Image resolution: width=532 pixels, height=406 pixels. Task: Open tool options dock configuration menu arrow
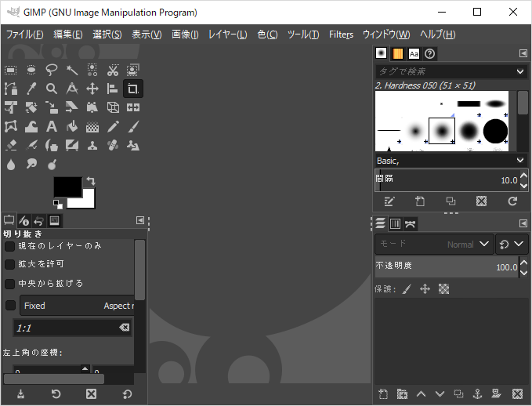(x=139, y=220)
